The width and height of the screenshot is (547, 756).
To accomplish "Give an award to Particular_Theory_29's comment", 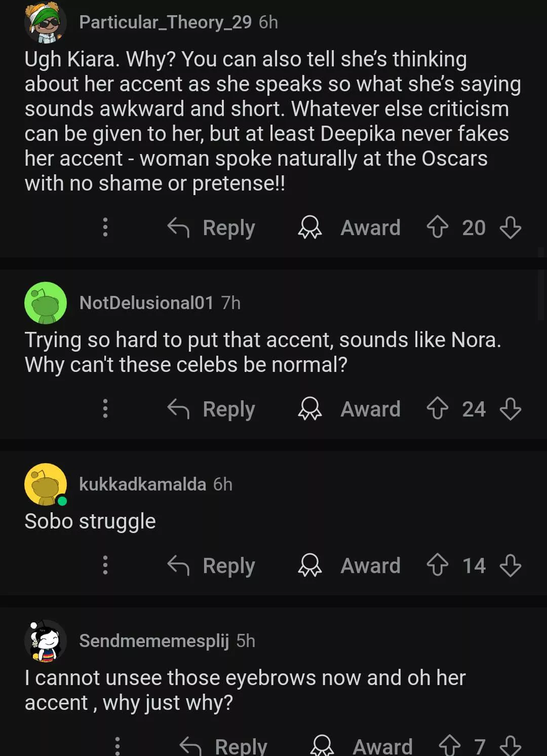I will (349, 228).
